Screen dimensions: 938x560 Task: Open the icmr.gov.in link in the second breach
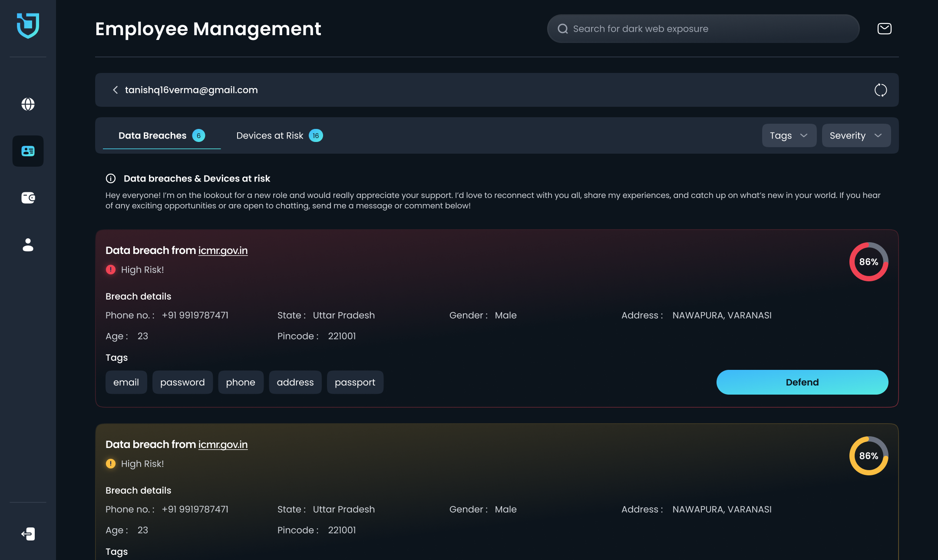click(223, 445)
